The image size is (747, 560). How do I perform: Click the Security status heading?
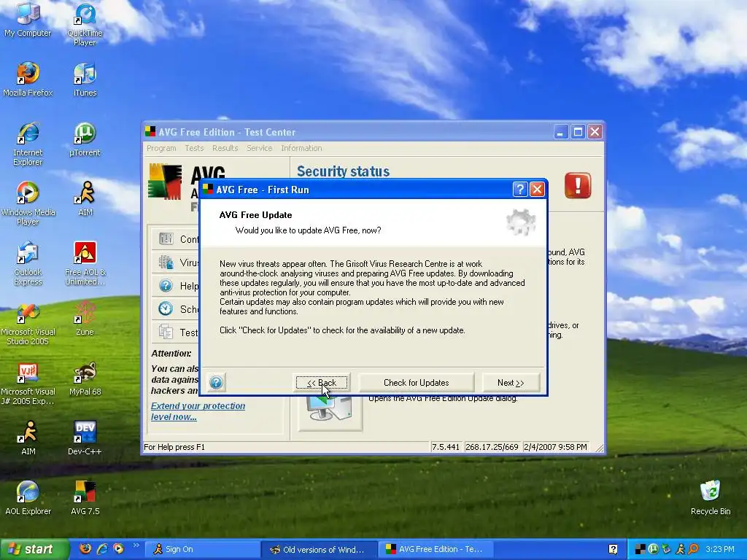[343, 171]
